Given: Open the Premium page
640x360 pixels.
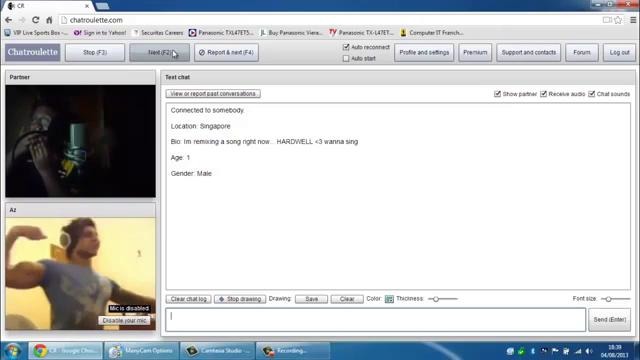Looking at the screenshot, I should pos(475,53).
